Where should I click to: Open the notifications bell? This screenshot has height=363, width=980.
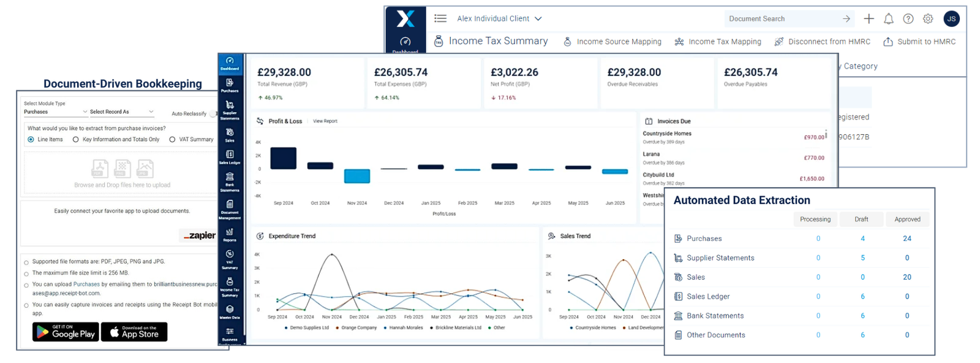coord(889,19)
